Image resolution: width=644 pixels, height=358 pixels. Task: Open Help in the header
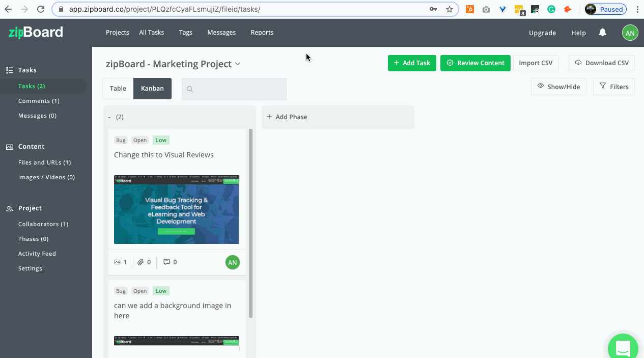(x=579, y=33)
